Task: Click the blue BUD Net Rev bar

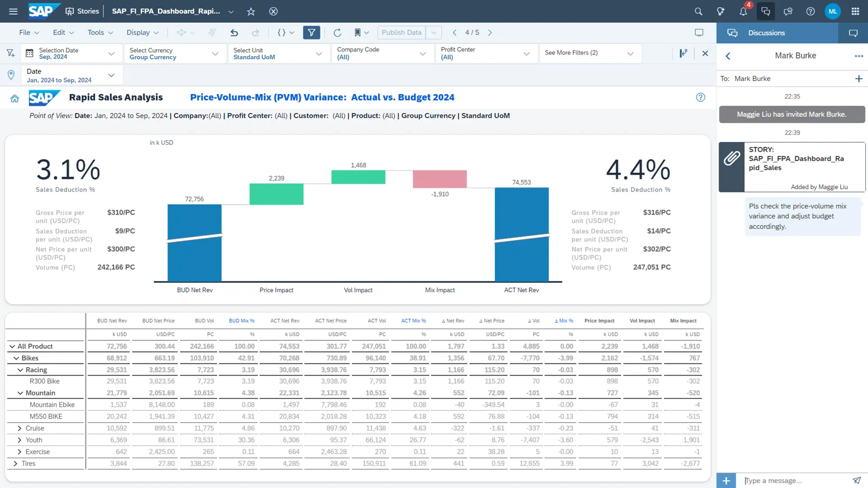Action: 194,243
